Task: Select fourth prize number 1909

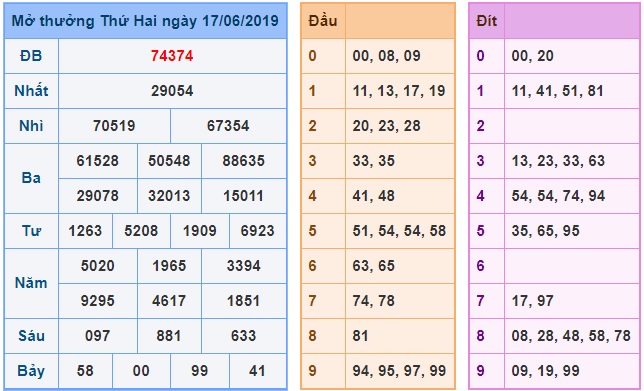Action: [200, 231]
